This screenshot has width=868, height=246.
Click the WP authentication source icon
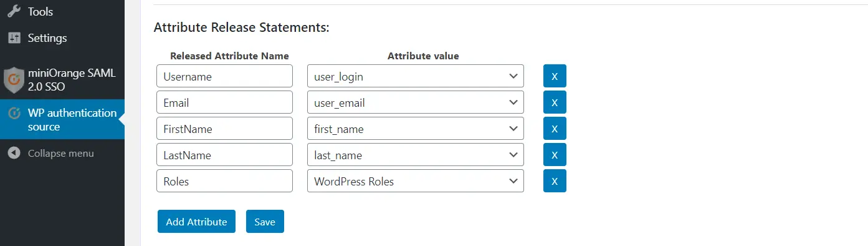pos(14,114)
